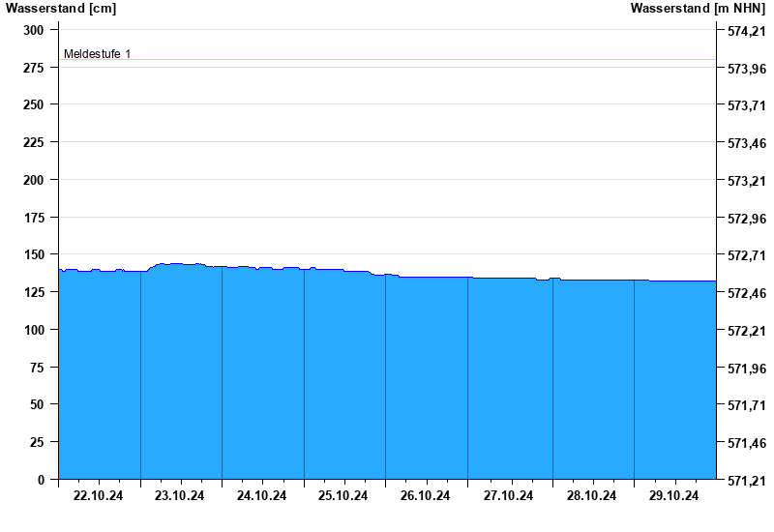This screenshot has width=774, height=532.
Task: Click the 200 value on left axis
Action: point(34,180)
